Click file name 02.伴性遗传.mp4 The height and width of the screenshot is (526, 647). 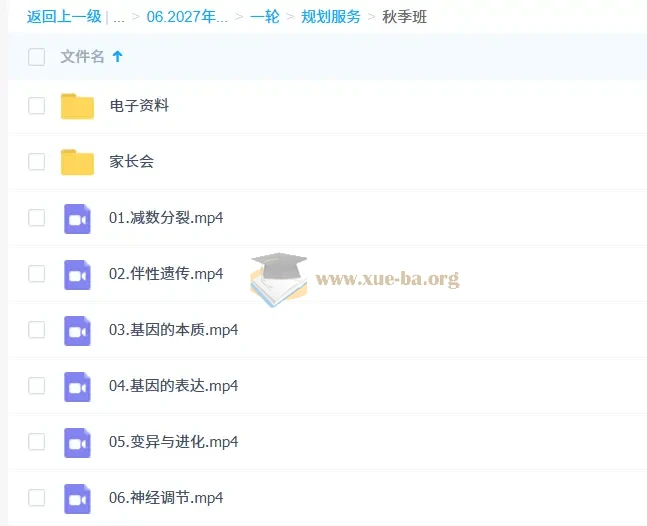coord(166,274)
